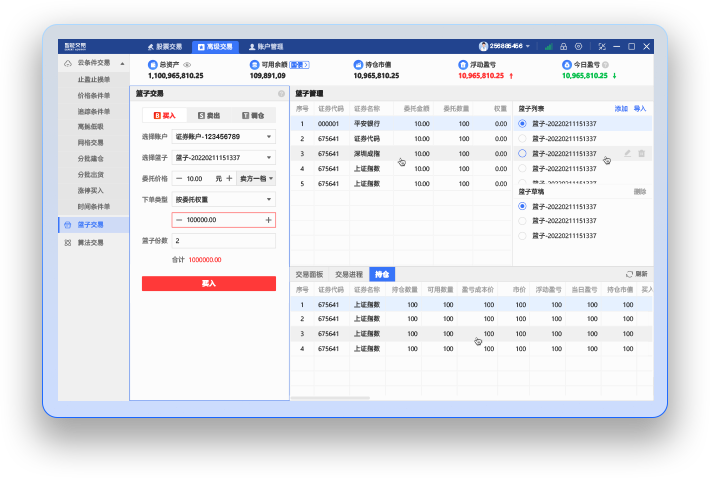
Task: Open the 卖方一档 price type dropdown
Action: [x=255, y=178]
